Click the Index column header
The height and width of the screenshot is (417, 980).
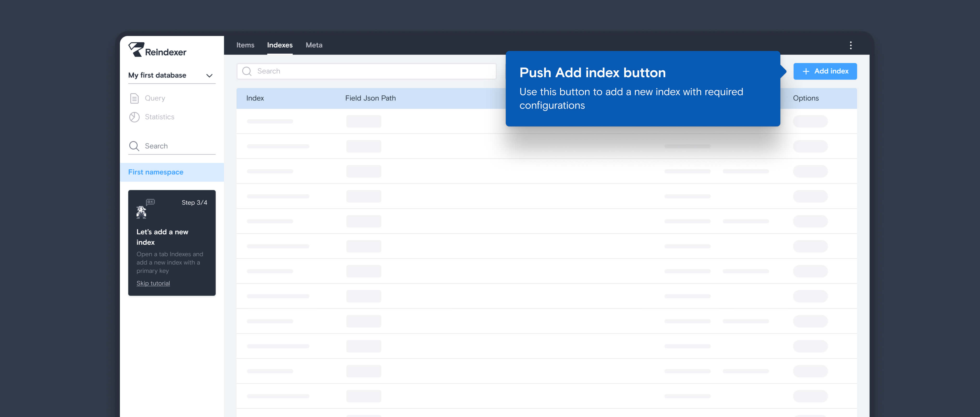tap(255, 98)
